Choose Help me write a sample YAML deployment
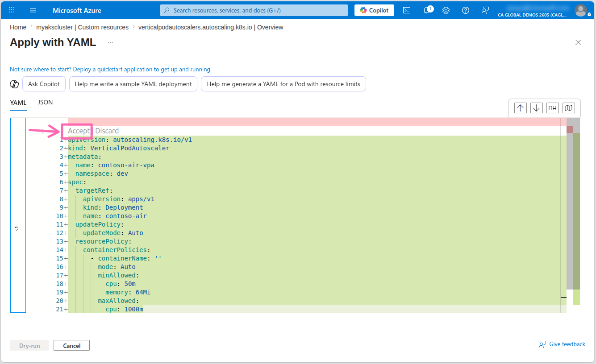Viewport: 596px width, 364px height. (133, 84)
